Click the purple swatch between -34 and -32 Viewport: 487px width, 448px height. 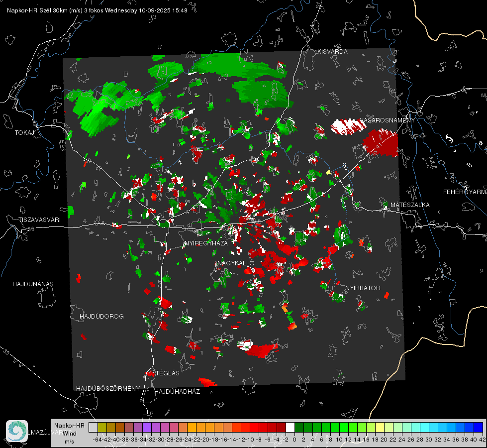click(x=147, y=427)
